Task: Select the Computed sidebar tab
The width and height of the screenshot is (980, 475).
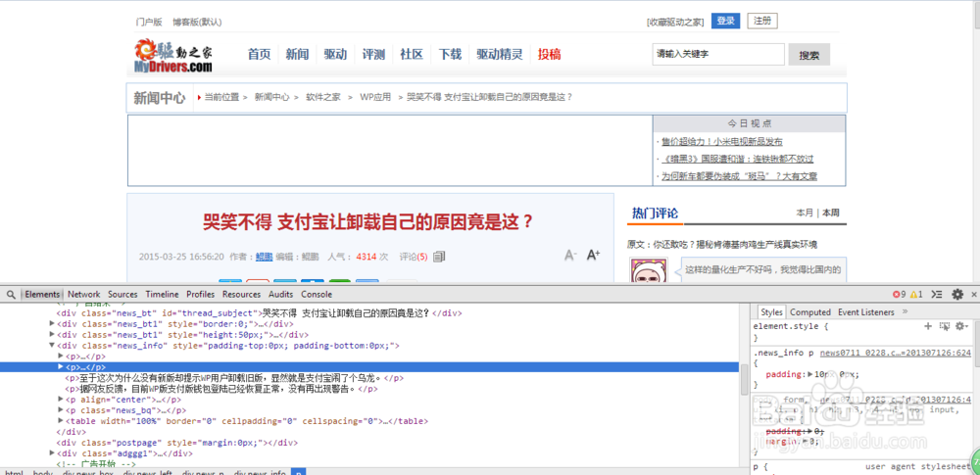Action: 810,311
